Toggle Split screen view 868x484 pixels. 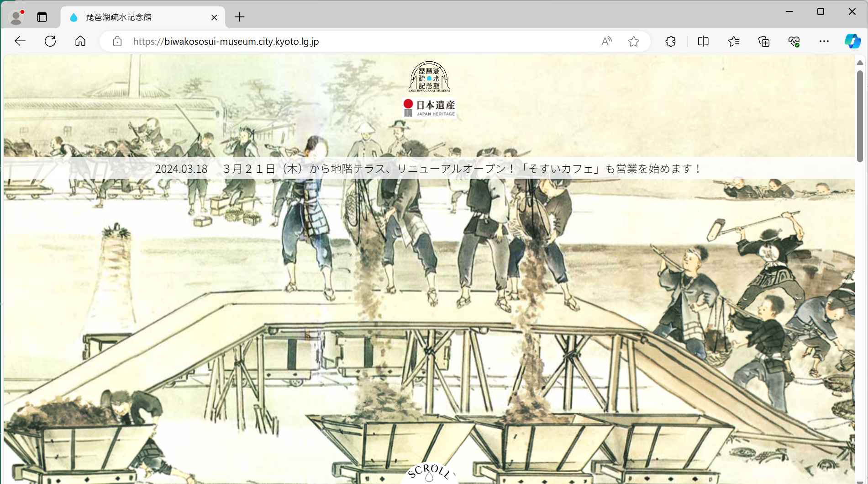coord(703,42)
